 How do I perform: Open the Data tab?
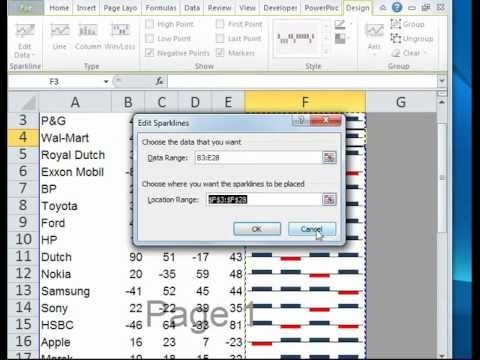[192, 8]
